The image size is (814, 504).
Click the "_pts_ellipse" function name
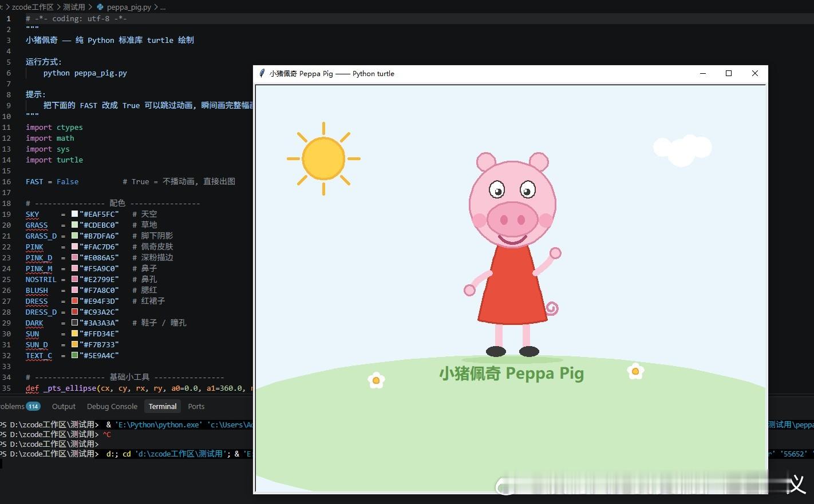pyautogui.click(x=70, y=388)
